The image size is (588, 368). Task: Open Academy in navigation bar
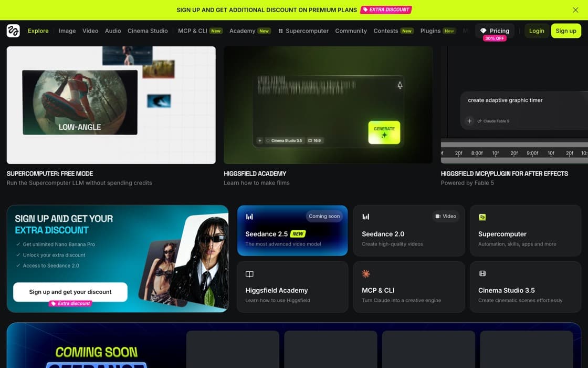coord(250,31)
